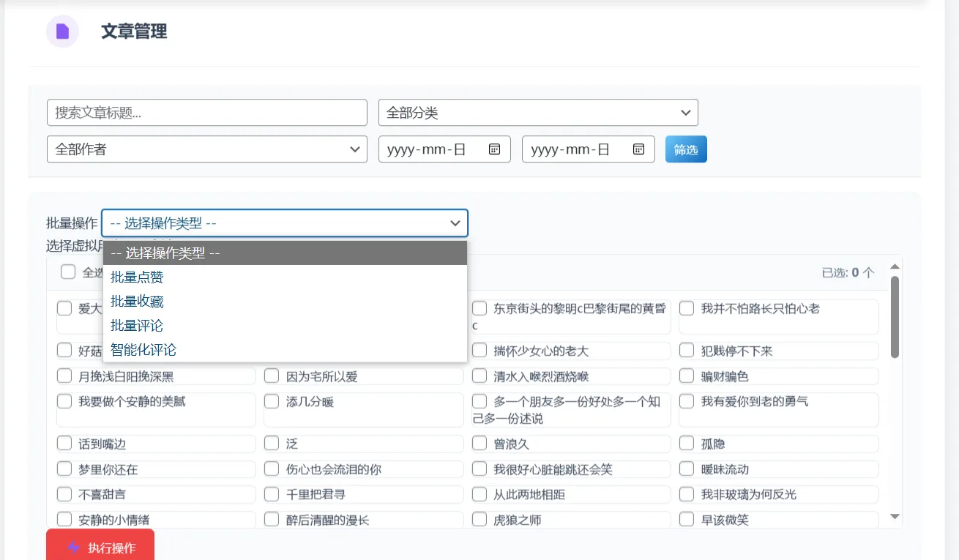This screenshot has width=959, height=560.
Task: Choose 批量点赞 from the dropdown list
Action: [137, 277]
